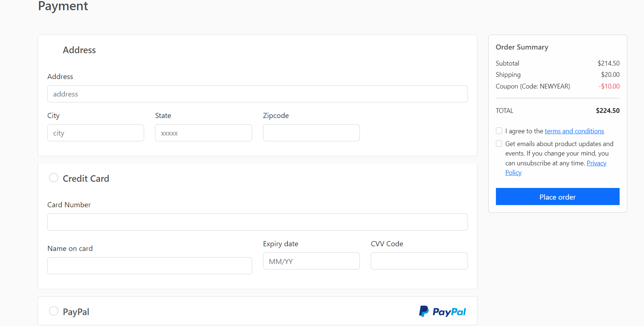Open the terms and conditions link
The width and height of the screenshot is (644, 326).
574,131
